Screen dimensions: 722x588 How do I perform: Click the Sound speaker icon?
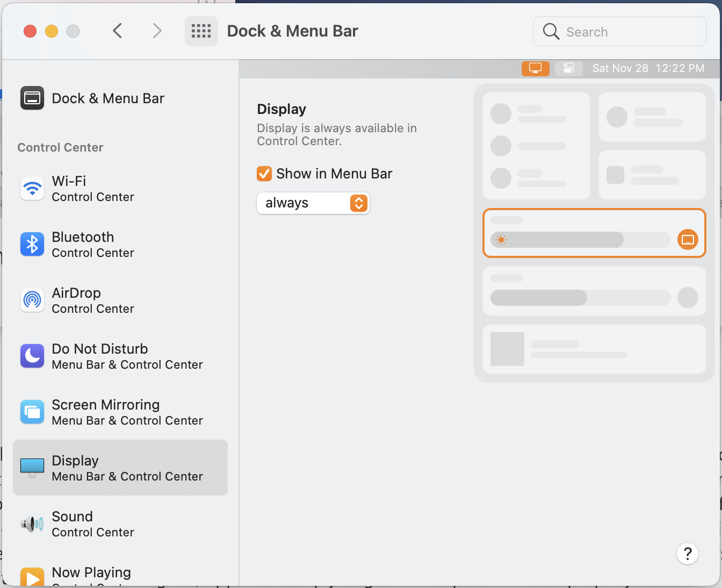tap(32, 524)
